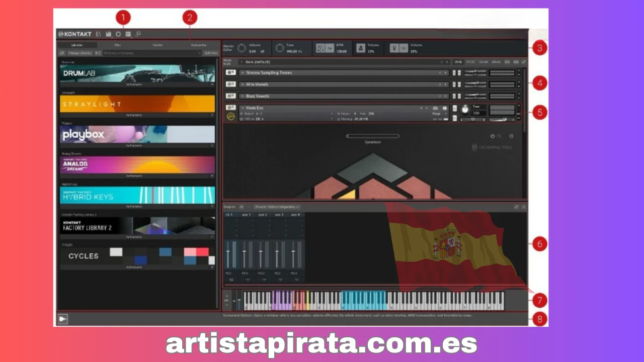Open wrench icon of Strezov Sampling Tenors
644x362 pixels.
pyautogui.click(x=231, y=72)
